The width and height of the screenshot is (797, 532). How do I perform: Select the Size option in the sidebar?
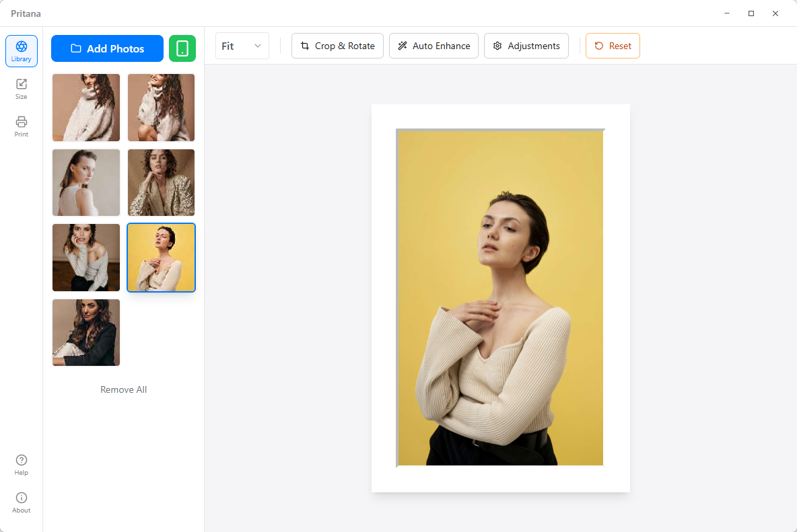click(21, 87)
